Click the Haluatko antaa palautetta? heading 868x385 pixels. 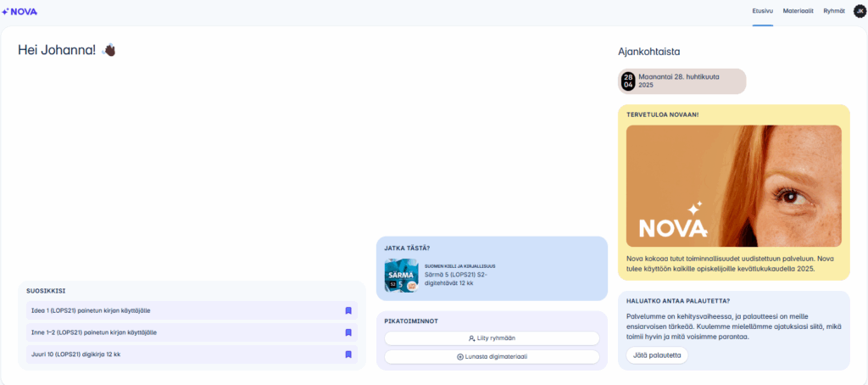tap(677, 301)
